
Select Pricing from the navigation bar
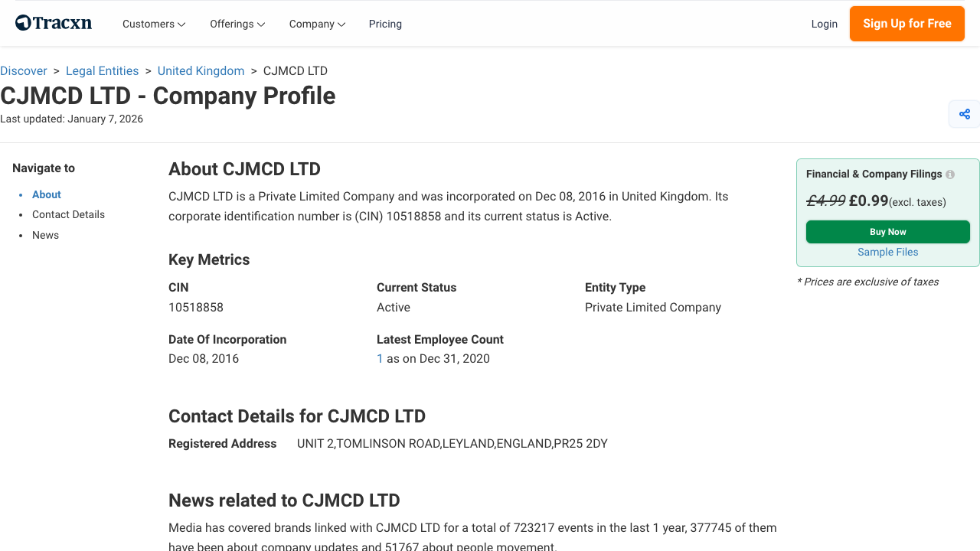[x=385, y=24]
